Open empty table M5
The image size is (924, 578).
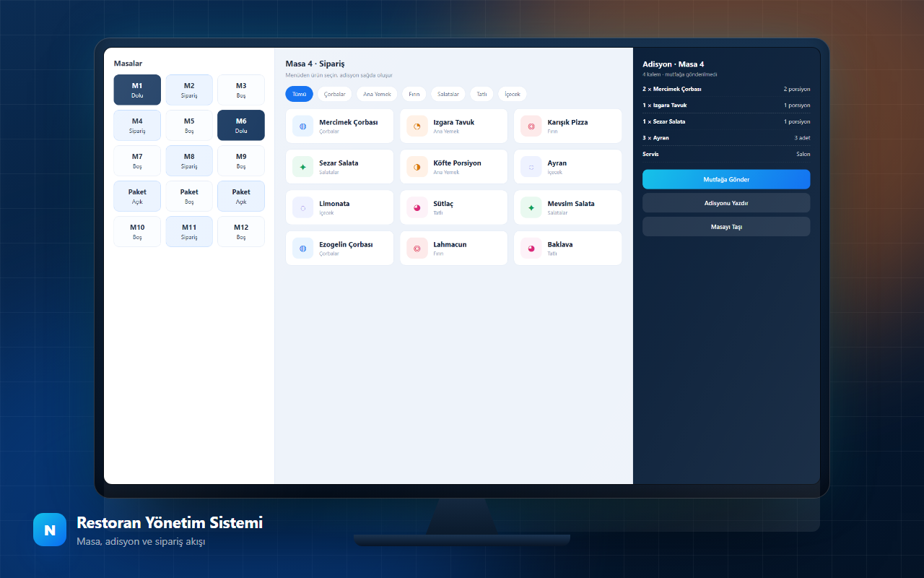[x=189, y=125]
